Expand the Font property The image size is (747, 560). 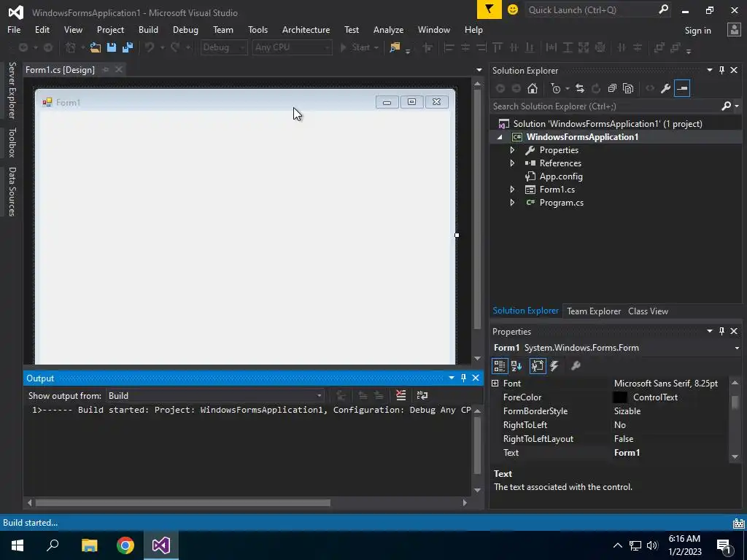pos(495,384)
